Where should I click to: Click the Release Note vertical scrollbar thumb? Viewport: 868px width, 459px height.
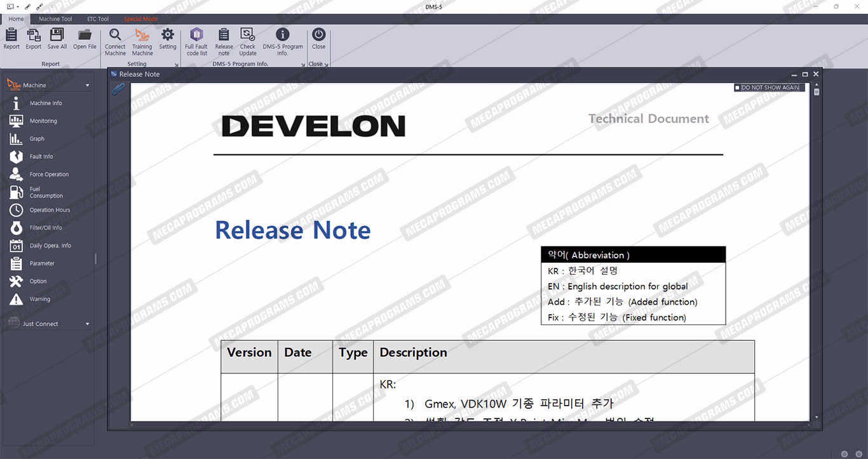[817, 92]
